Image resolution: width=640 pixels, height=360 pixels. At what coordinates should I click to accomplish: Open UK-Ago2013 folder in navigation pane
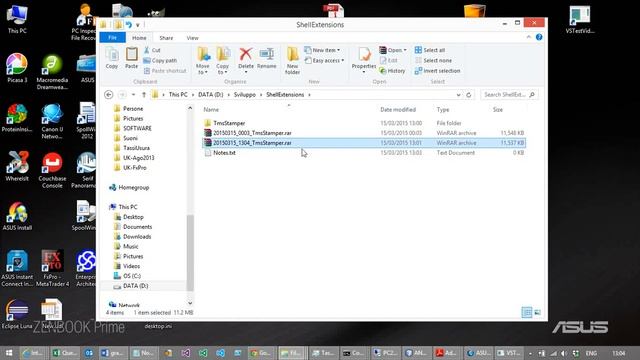(138, 158)
